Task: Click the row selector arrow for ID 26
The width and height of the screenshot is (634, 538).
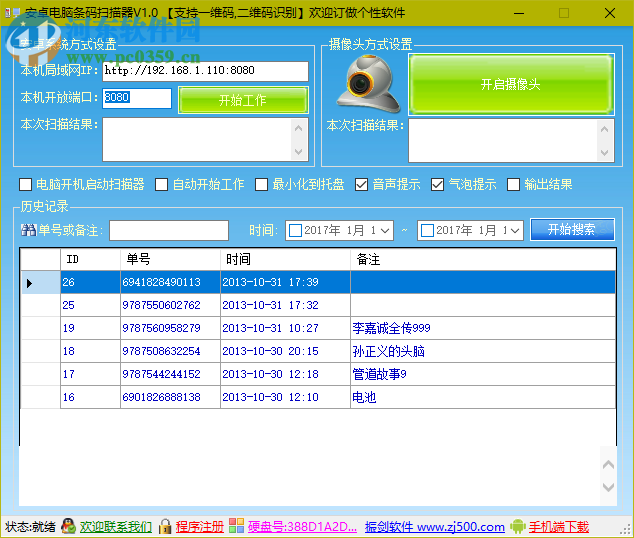Action: click(x=29, y=283)
